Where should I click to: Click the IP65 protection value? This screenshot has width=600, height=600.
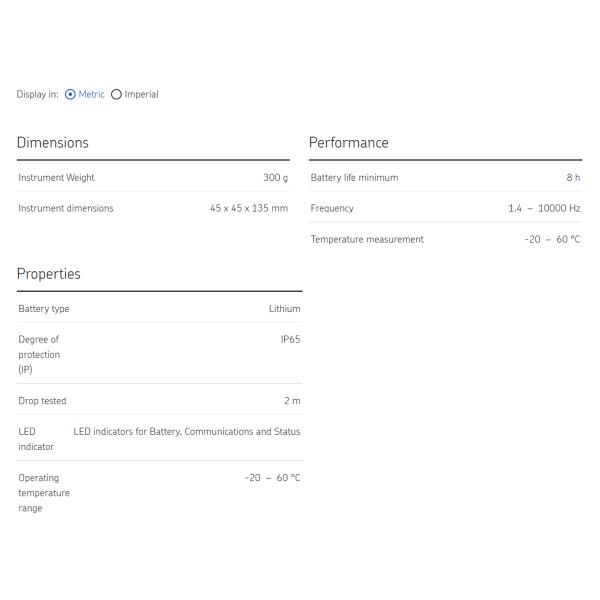pyautogui.click(x=290, y=340)
